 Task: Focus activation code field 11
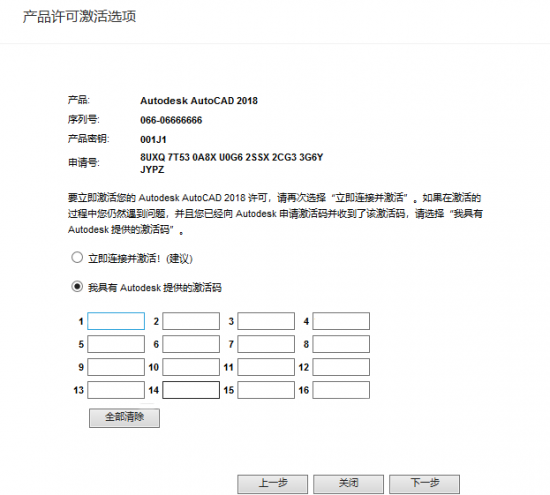[x=266, y=367]
